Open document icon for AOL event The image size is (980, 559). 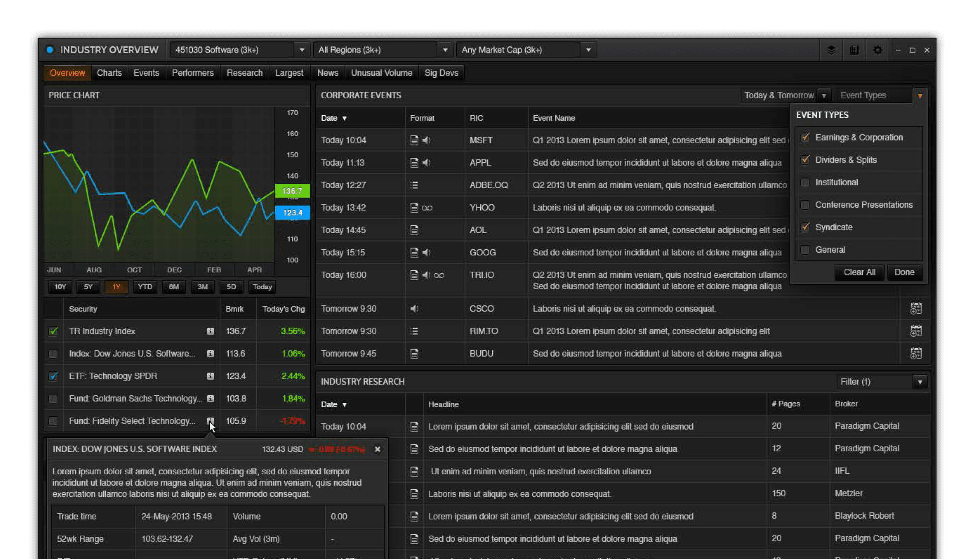pyautogui.click(x=414, y=230)
